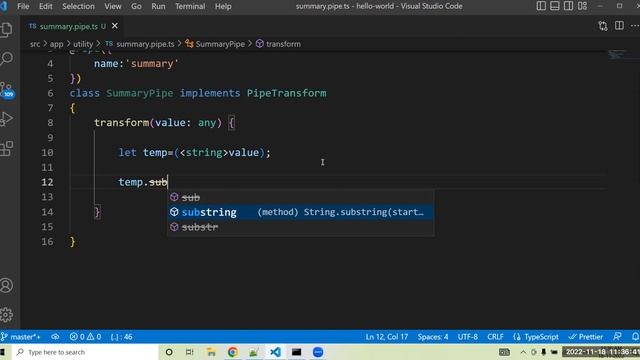640x360 pixels.
Task: Show hidden tray icons chevron
Action: pyautogui.click(x=523, y=352)
